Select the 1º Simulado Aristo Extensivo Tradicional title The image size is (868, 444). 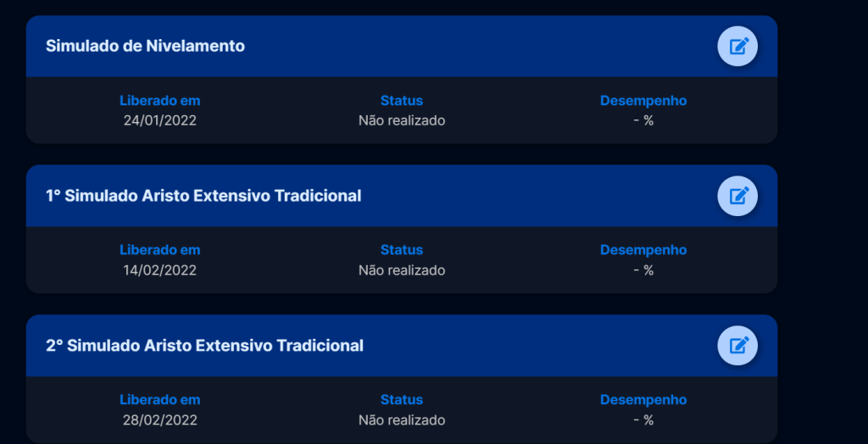[x=203, y=196]
